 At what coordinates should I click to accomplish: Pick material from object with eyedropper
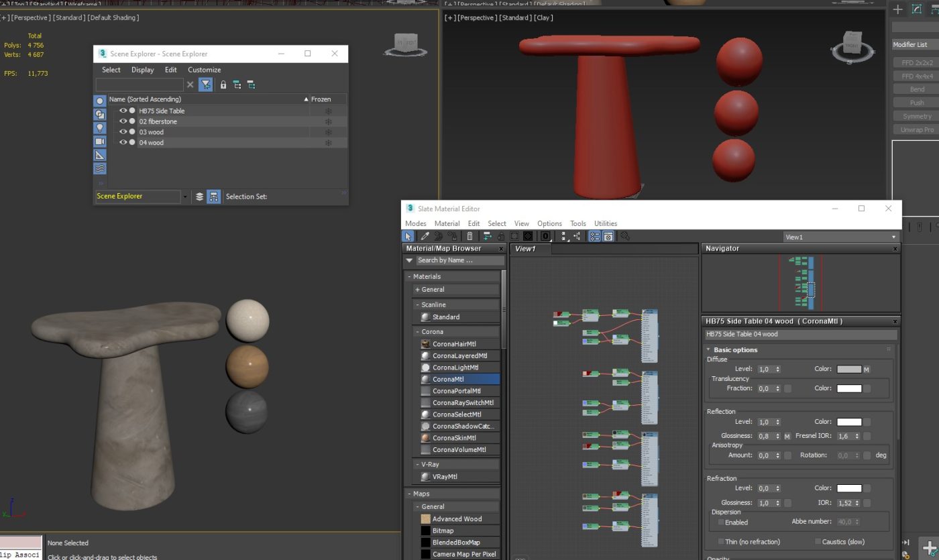[x=425, y=236]
